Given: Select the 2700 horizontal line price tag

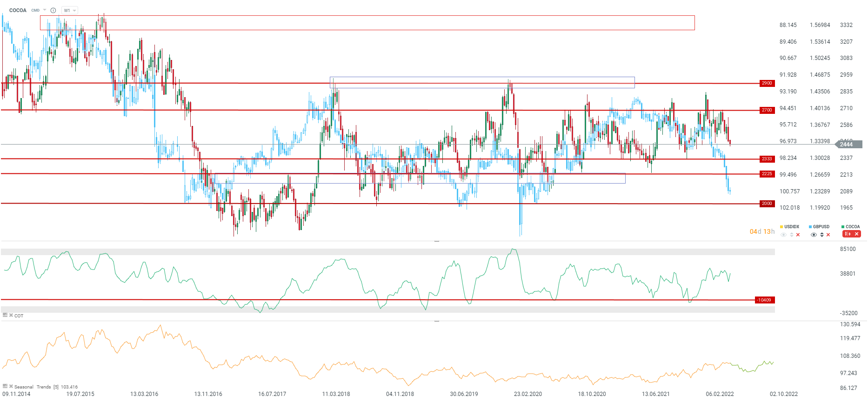Looking at the screenshot, I should [767, 110].
